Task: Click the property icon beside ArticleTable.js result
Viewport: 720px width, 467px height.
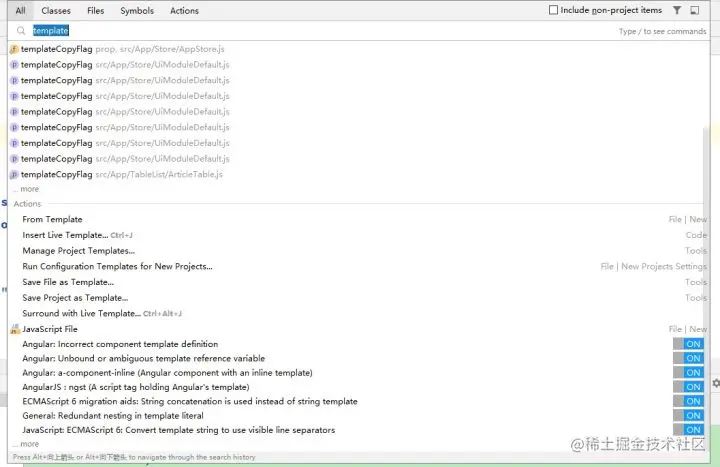Action: [x=14, y=174]
